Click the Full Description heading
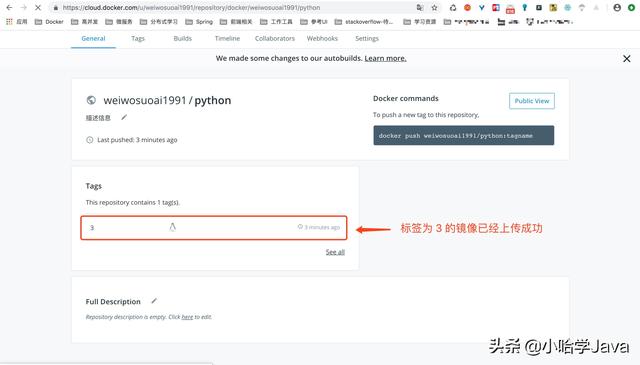This screenshot has height=365, width=640. coord(113,302)
